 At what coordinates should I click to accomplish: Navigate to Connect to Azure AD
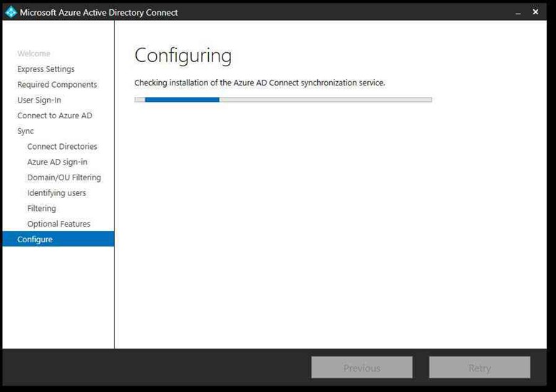pos(54,115)
